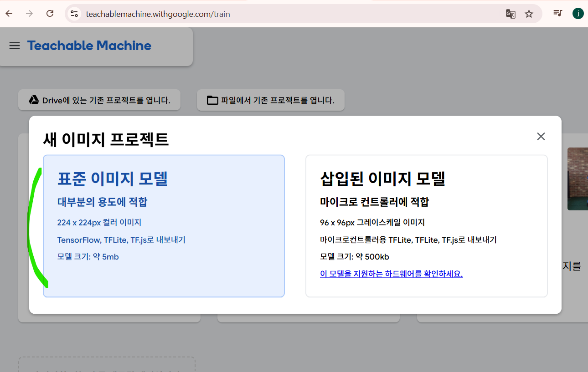
Task: Open existing project from Drive button
Action: [99, 100]
